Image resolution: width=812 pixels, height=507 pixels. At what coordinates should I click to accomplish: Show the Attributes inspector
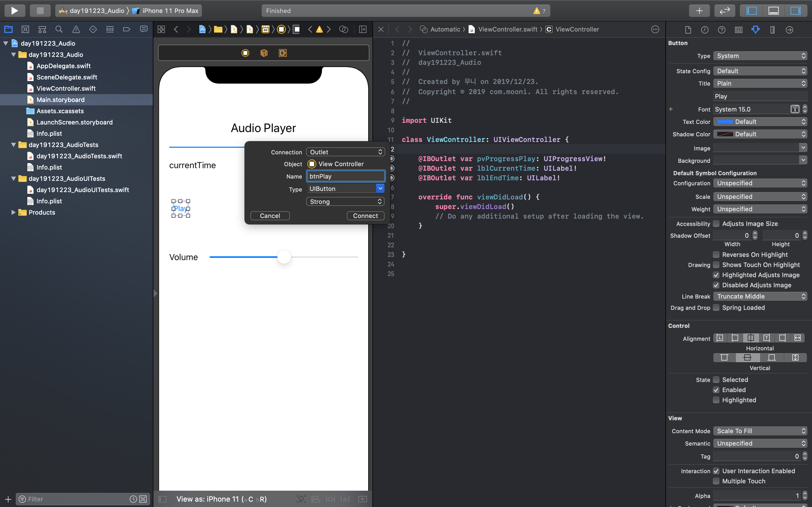[755, 30]
